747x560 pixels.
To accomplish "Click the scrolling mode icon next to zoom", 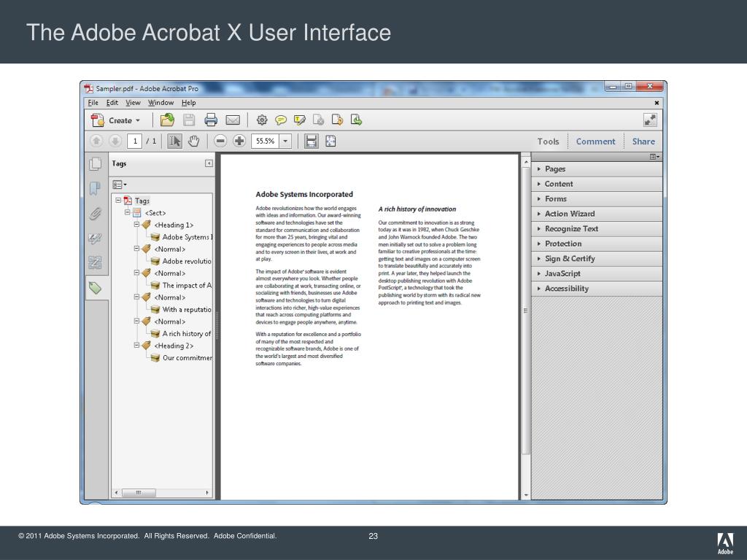I will click(311, 141).
